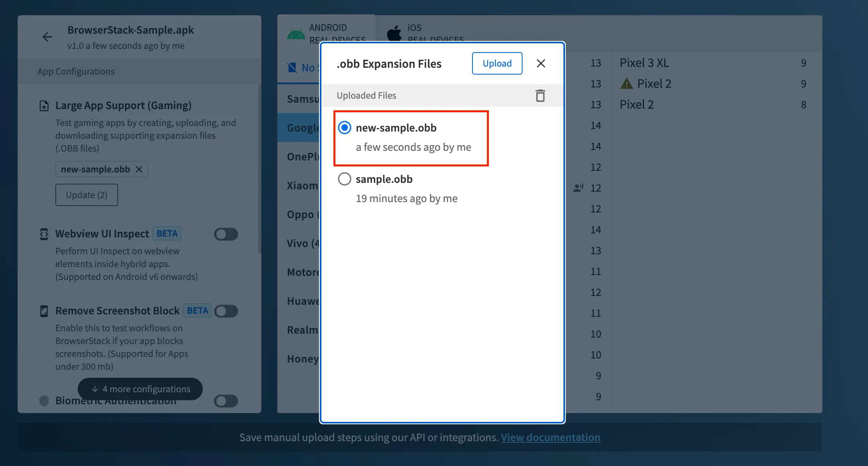This screenshot has width=868, height=466.
Task: Open the View documentation link
Action: click(550, 438)
